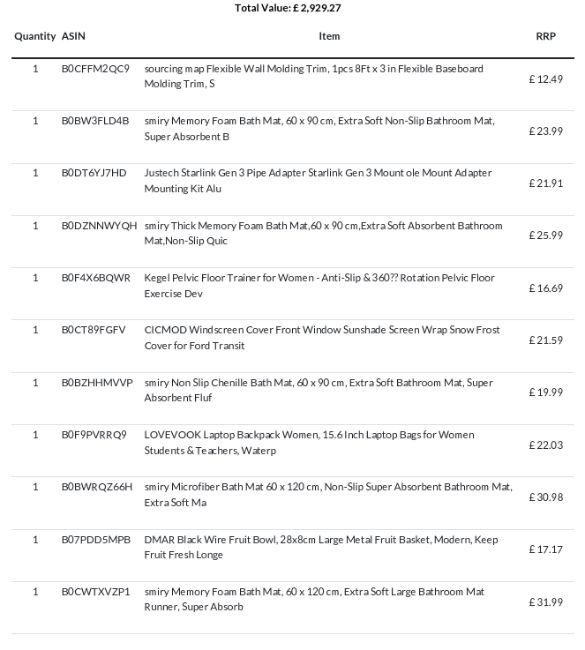Click the Quantity column header

tap(35, 36)
